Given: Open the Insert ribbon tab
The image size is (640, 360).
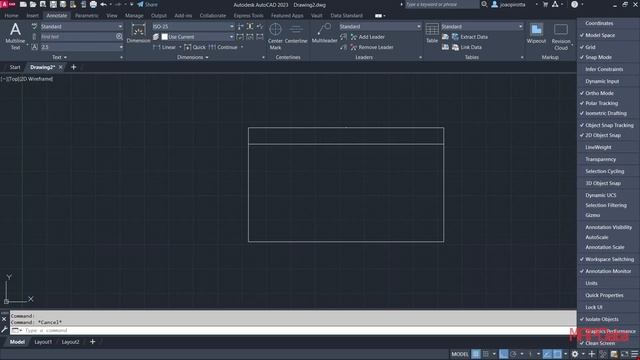Looking at the screenshot, I should (32, 16).
